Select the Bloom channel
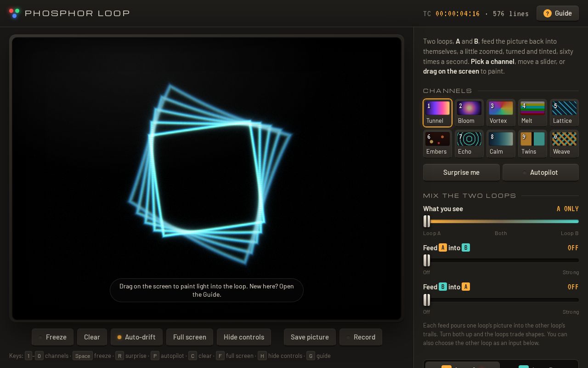 click(469, 113)
